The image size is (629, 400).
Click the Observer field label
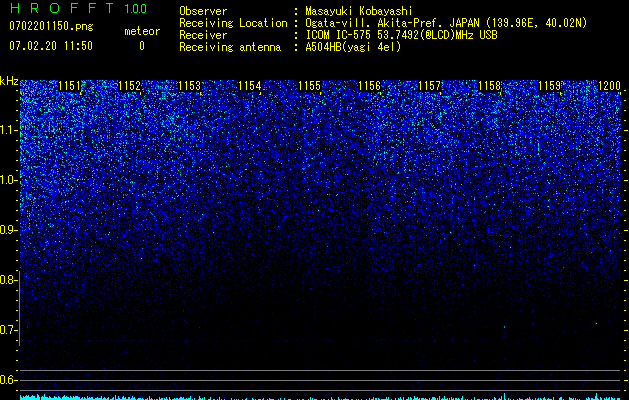(x=203, y=11)
